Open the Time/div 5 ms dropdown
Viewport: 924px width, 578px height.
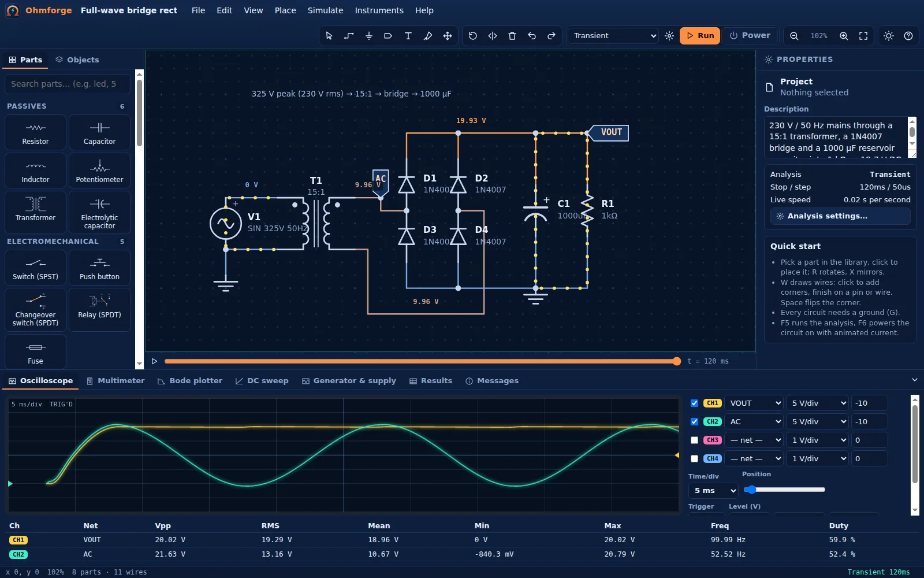713,491
